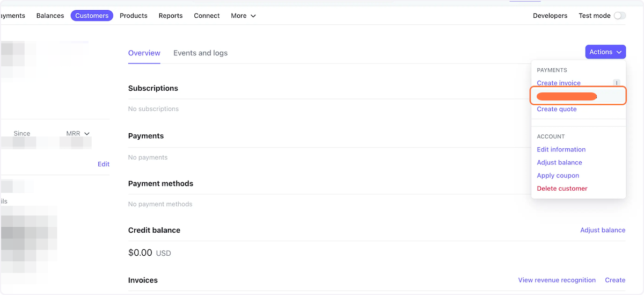Click Create link in Invoices section
The image size is (644, 295).
[615, 280]
